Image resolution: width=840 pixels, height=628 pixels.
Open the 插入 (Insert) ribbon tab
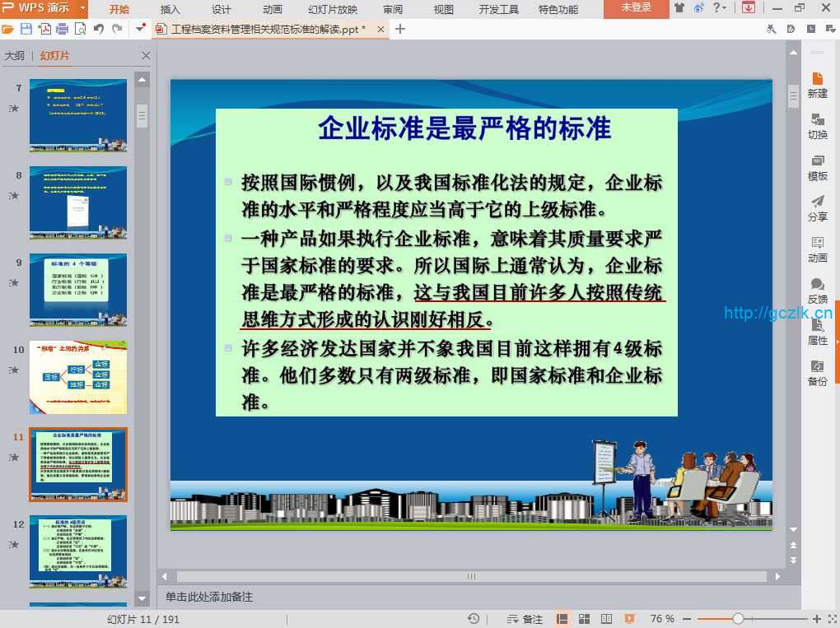pyautogui.click(x=170, y=9)
